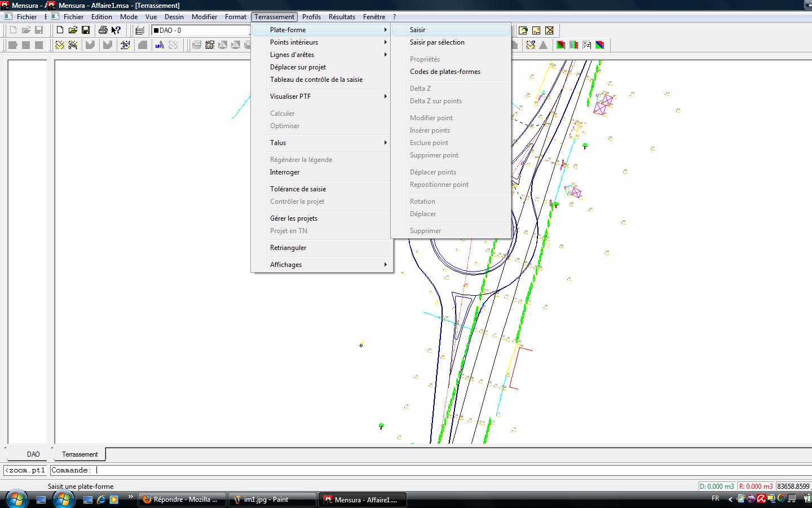The image size is (812, 508).
Task: Show hidden system tray icons arrow
Action: coord(731,499)
